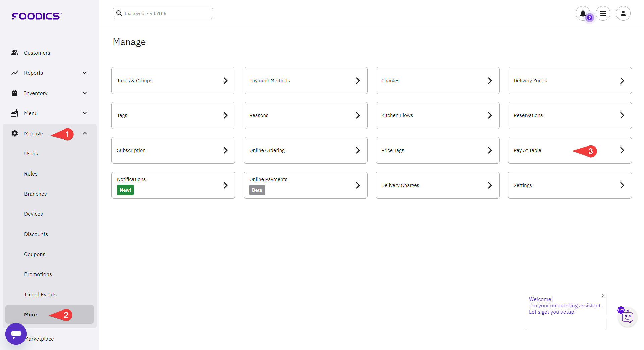644x350 pixels.
Task: Click the Customers people icon
Action: click(15, 53)
